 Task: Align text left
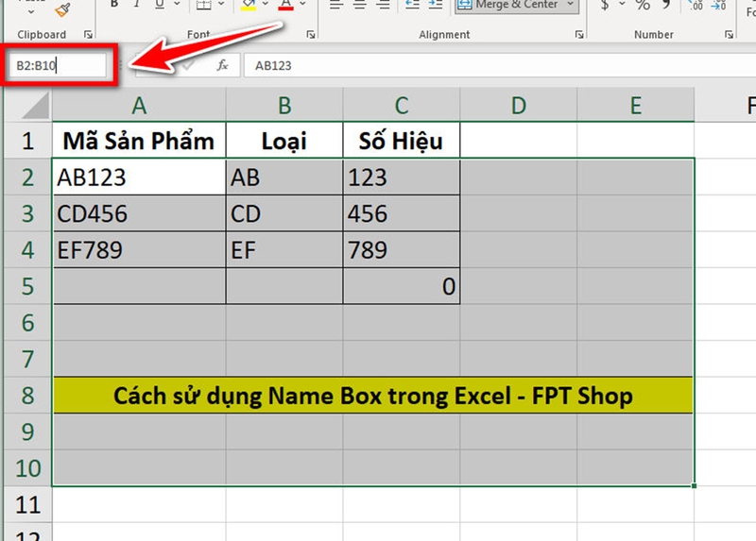pos(336,5)
